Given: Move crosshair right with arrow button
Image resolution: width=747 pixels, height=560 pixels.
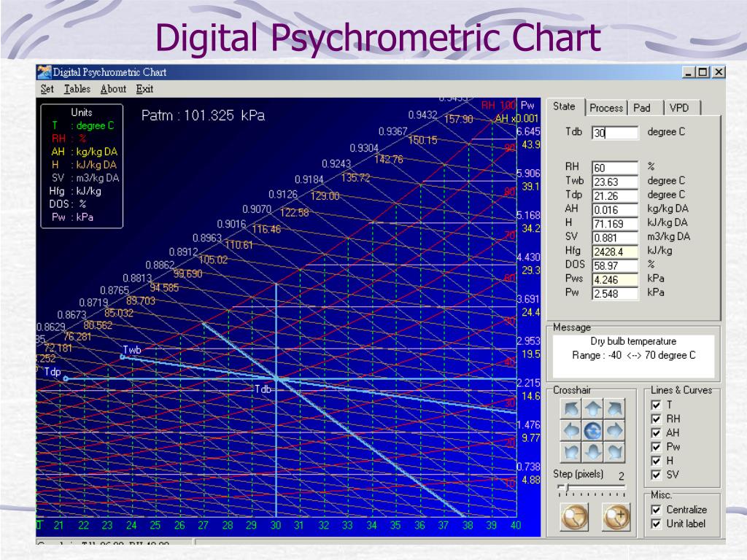Looking at the screenshot, I should 614,430.
